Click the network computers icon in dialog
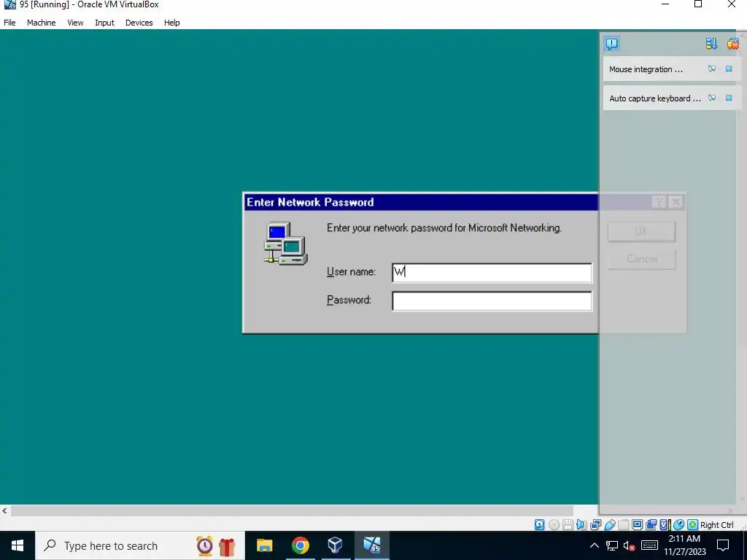Viewport: 747px width, 560px height. [286, 244]
